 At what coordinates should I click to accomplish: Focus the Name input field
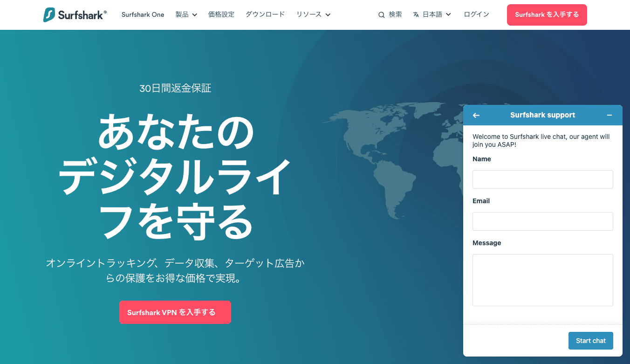(543, 179)
